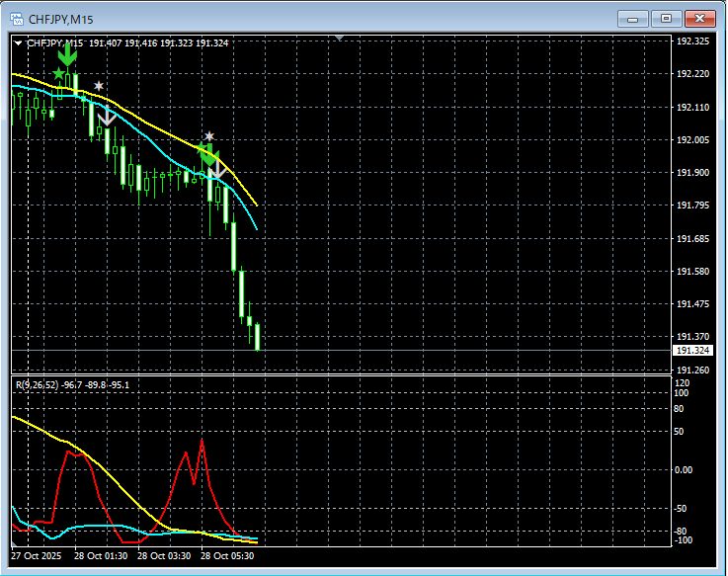The width and height of the screenshot is (728, 576).
Task: Click the indicator scale value -80
Action: coord(681,531)
